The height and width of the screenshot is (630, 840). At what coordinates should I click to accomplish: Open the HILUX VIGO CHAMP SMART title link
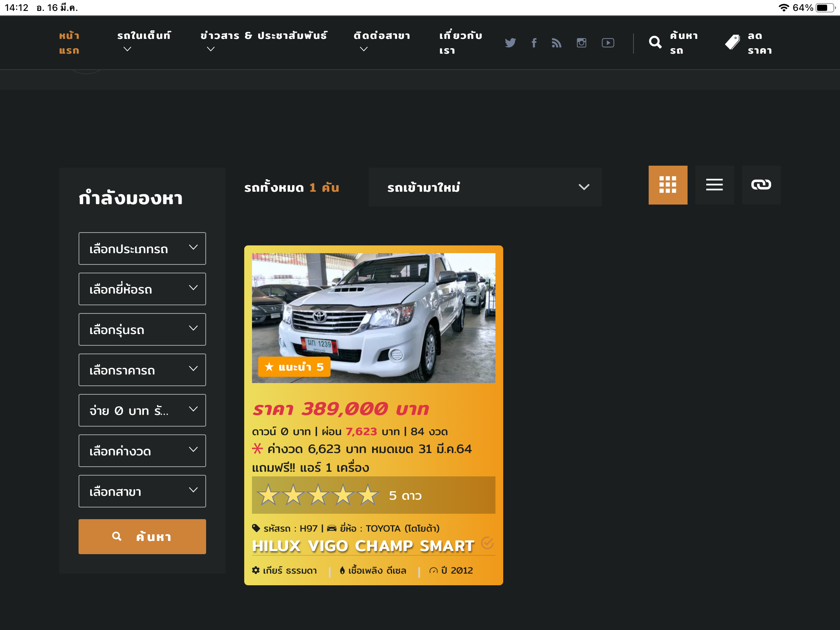pyautogui.click(x=363, y=546)
